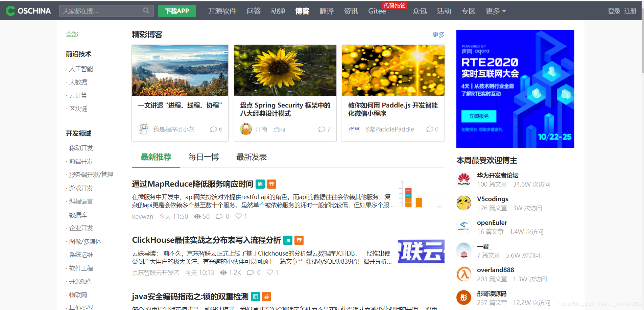The image size is (644, 310).
Task: Open 开源软件 in top navigation
Action: point(222,11)
